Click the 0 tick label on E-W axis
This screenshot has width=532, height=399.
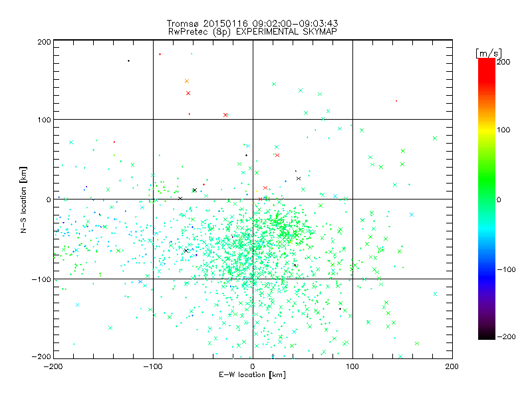tap(253, 366)
